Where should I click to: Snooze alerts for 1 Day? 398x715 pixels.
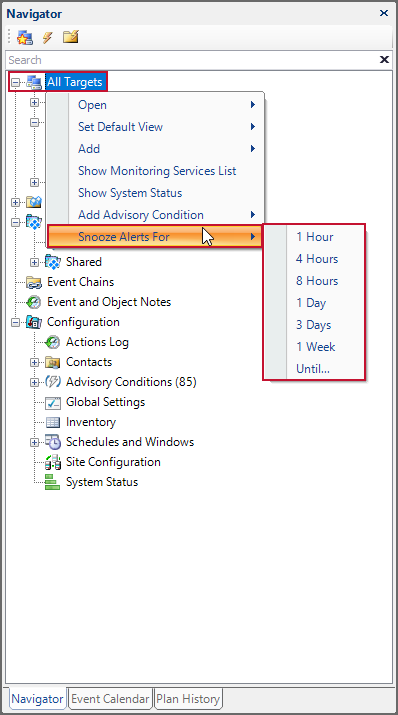click(315, 303)
